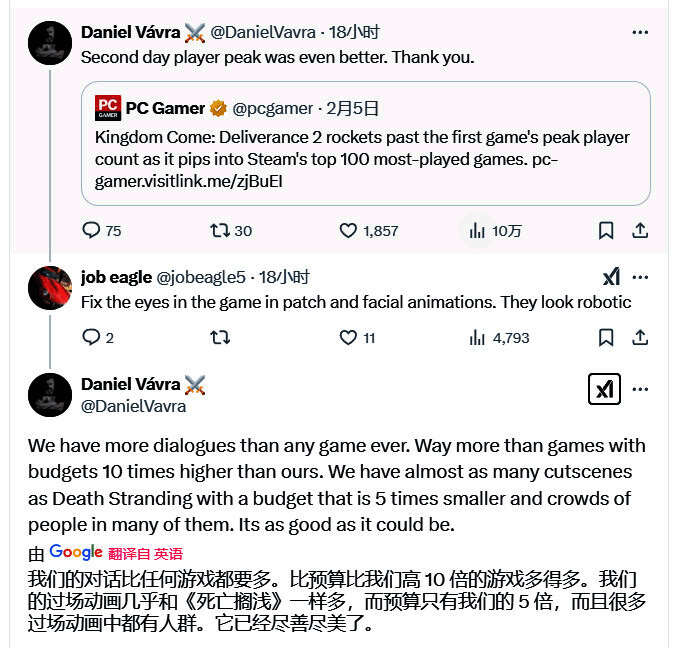
Task: Open the pc-gamer.visitlink.me link
Action: click(326, 170)
